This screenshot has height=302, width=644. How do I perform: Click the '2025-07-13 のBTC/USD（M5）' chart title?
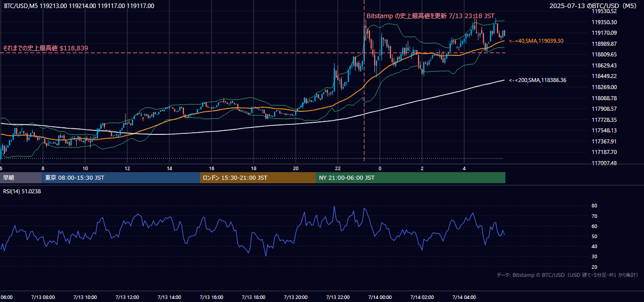(594, 6)
